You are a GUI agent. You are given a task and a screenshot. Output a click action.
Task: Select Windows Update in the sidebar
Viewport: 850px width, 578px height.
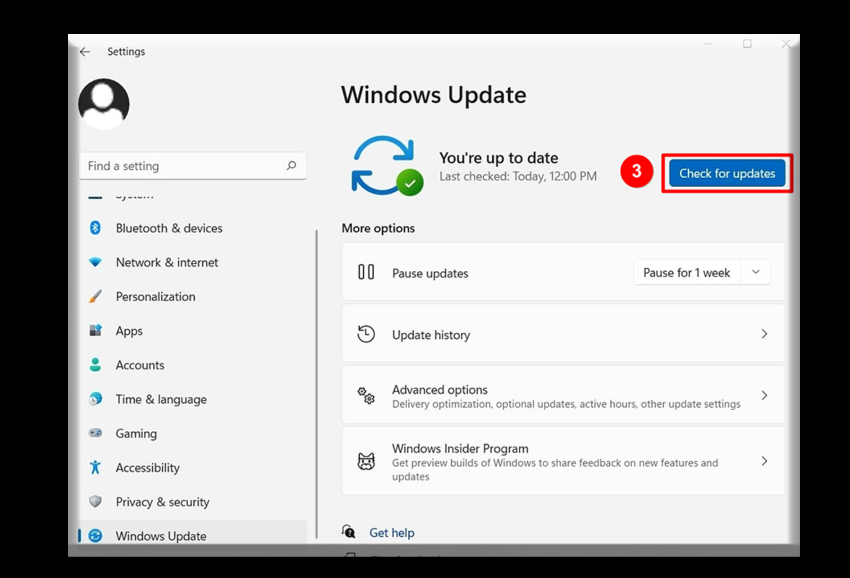coord(161,536)
